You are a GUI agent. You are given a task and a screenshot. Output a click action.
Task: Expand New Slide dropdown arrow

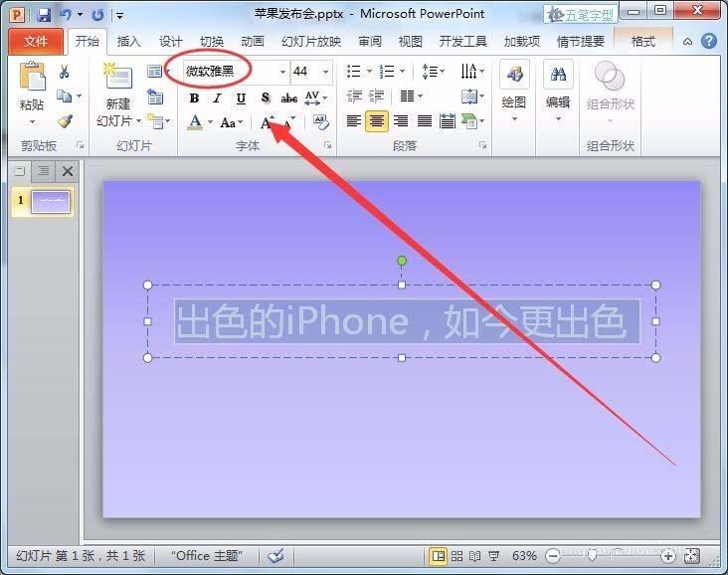[139, 120]
